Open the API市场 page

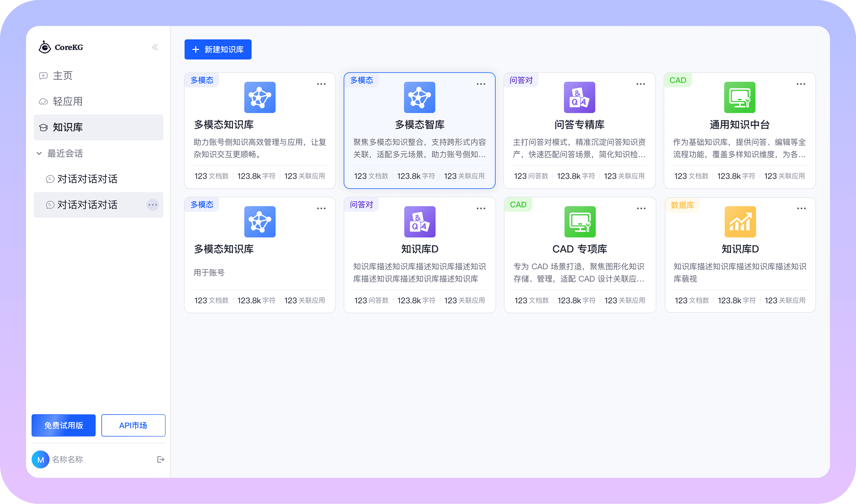coord(133,425)
